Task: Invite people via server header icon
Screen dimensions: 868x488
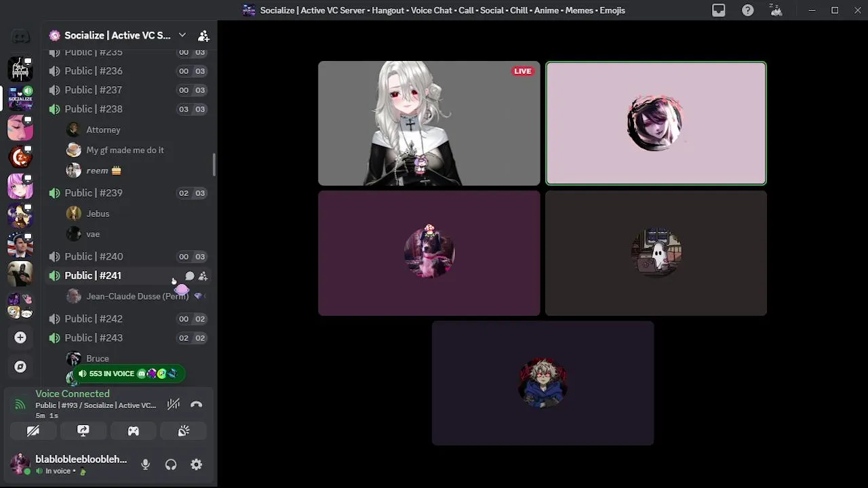Action: click(203, 35)
